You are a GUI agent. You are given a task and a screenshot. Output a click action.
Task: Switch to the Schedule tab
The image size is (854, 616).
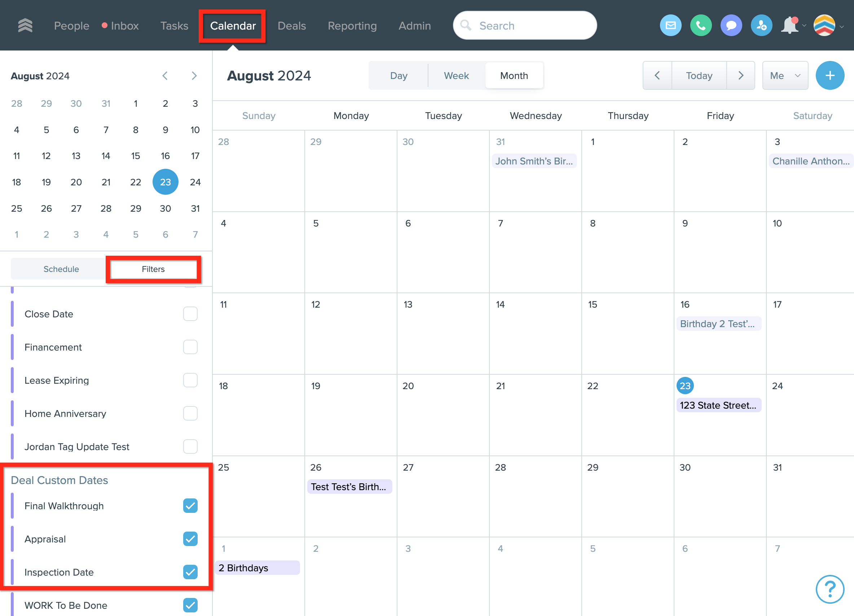(x=61, y=269)
